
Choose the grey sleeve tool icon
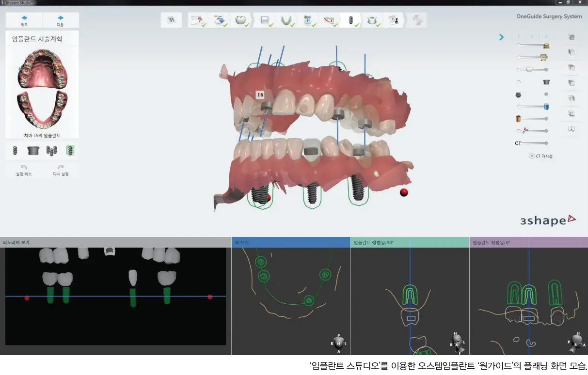tap(33, 151)
